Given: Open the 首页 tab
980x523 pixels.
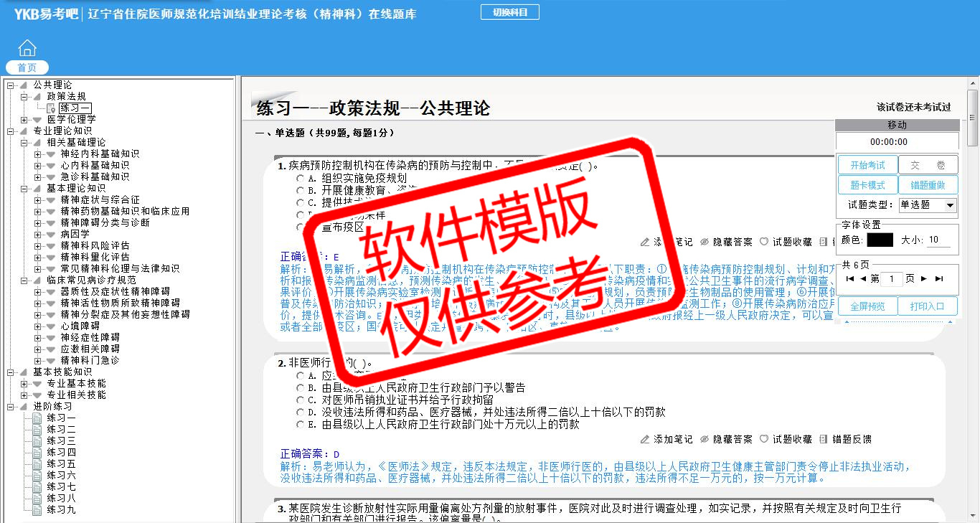Looking at the screenshot, I should click(x=27, y=67).
